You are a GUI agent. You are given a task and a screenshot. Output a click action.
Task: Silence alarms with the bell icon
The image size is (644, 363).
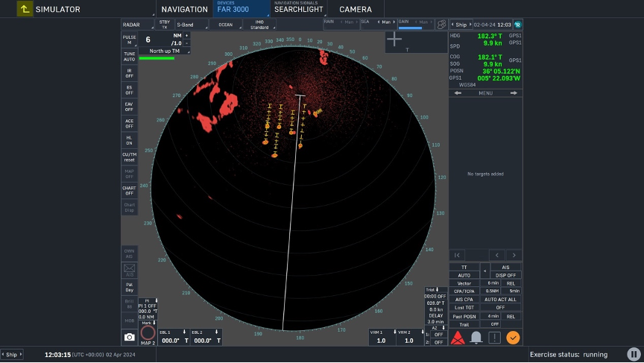pos(476,338)
